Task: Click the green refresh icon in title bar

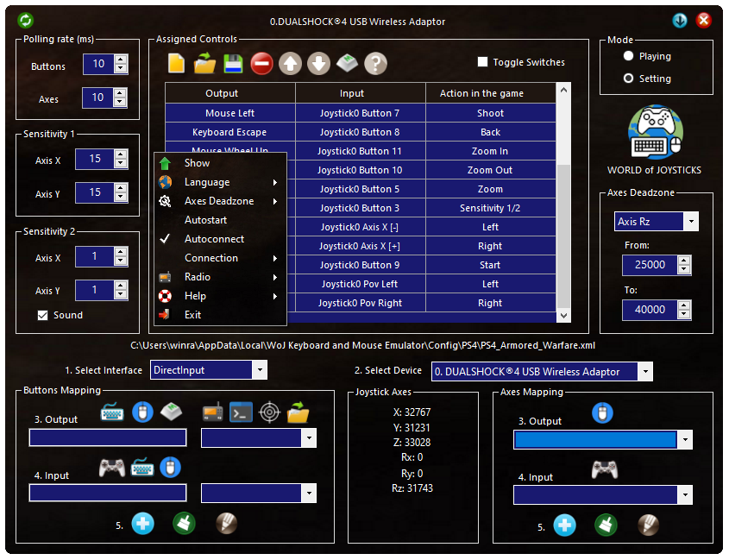Action: (x=26, y=20)
